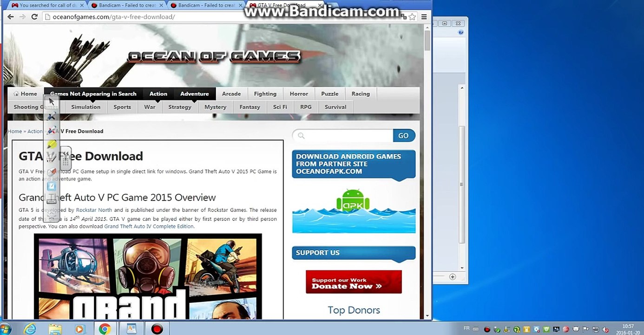The height and width of the screenshot is (335, 644).
Task: Click the Home breadcrumb link
Action: pyautogui.click(x=15, y=132)
